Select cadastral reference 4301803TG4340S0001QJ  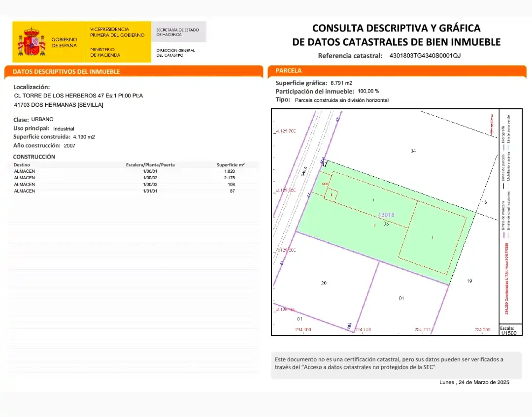click(x=425, y=56)
